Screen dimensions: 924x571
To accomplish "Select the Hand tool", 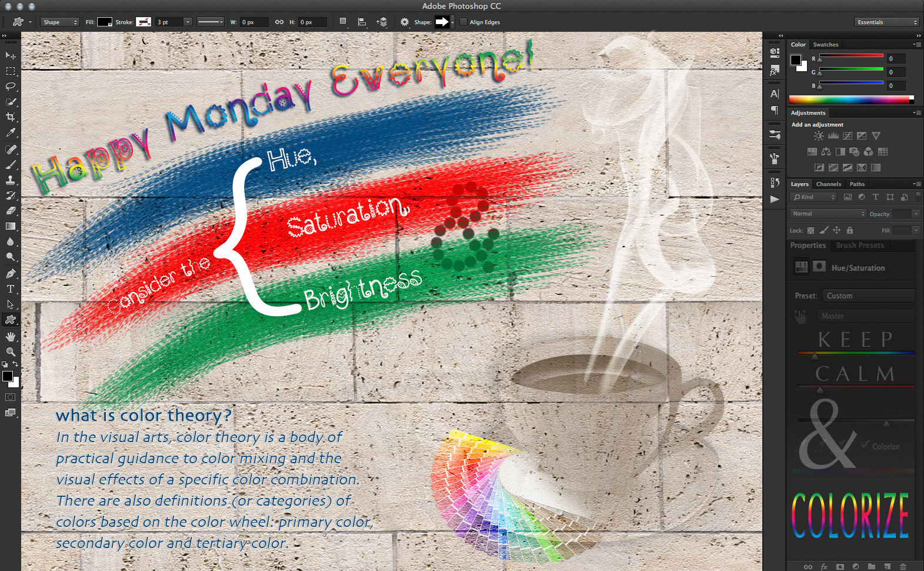I will pyautogui.click(x=11, y=336).
